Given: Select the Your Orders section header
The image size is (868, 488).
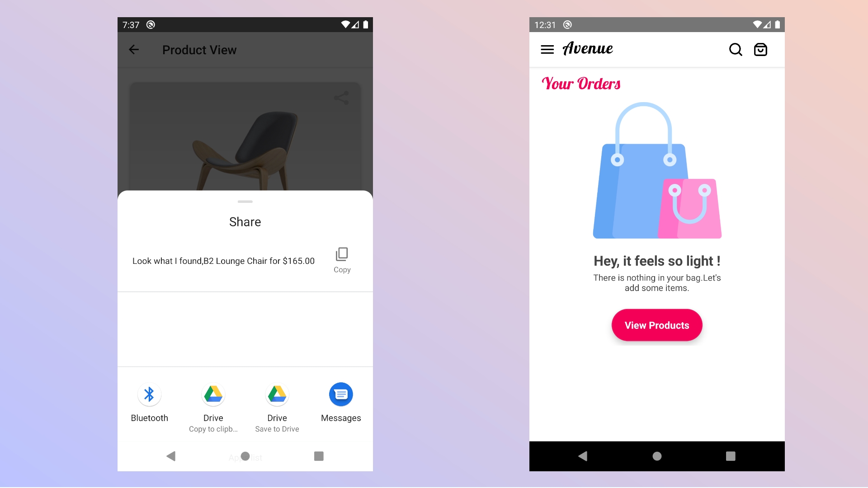Looking at the screenshot, I should click(581, 84).
